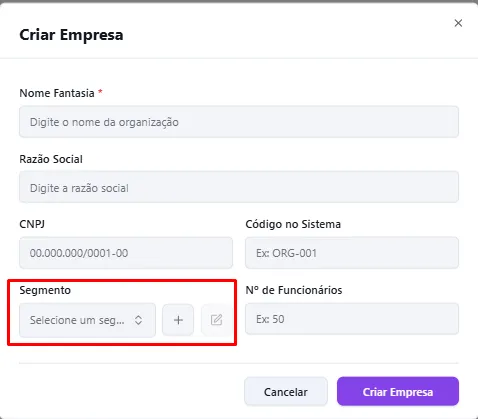Open the 'Selecione um seg...' dropdown
478x419 pixels.
tap(87, 320)
